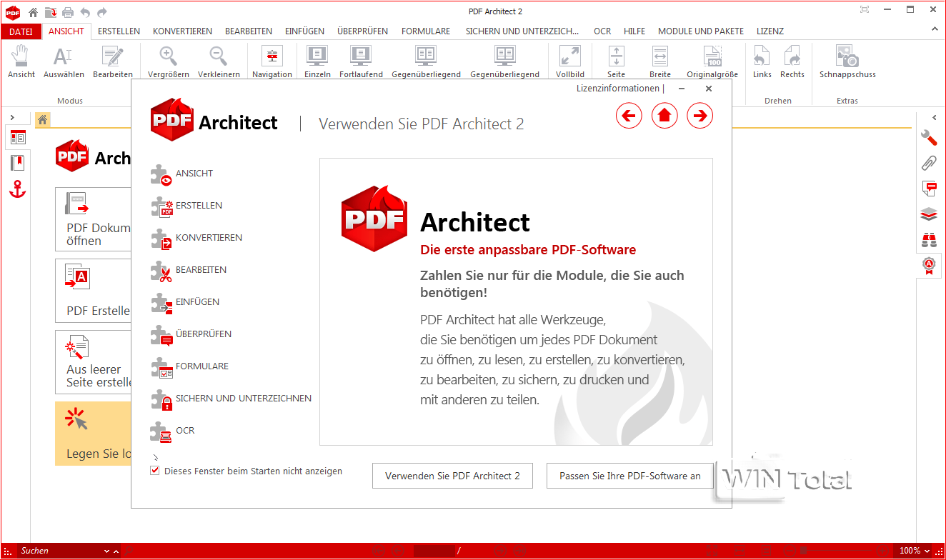
Task: Click the printer icon in the title bar
Action: [x=68, y=12]
